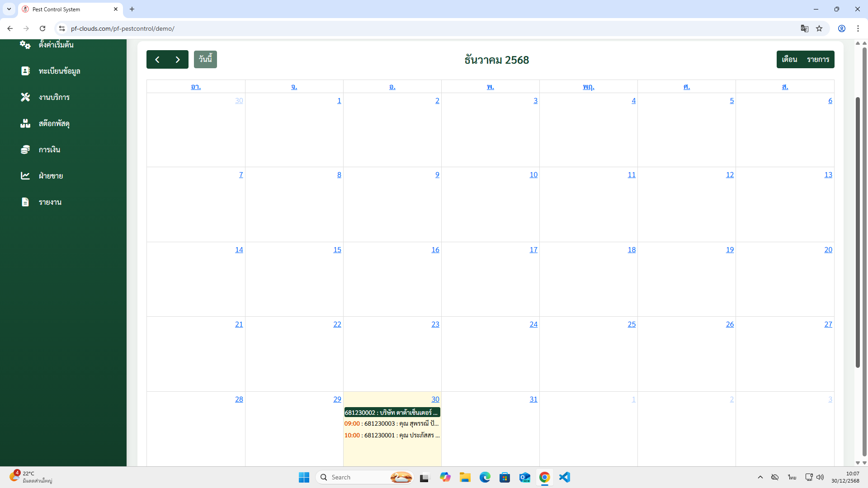
Task: Click the gears icon for ตั้งค่าเริ่มต้น
Action: (25, 44)
